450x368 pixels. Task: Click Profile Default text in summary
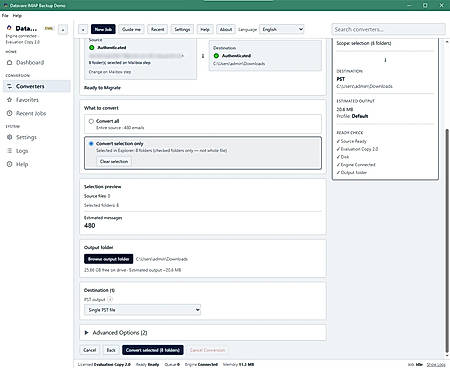pyautogui.click(x=352, y=116)
